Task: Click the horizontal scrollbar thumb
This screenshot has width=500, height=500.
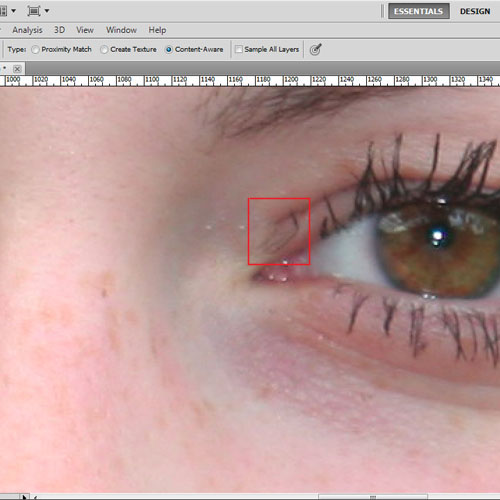Action: click(x=373, y=497)
